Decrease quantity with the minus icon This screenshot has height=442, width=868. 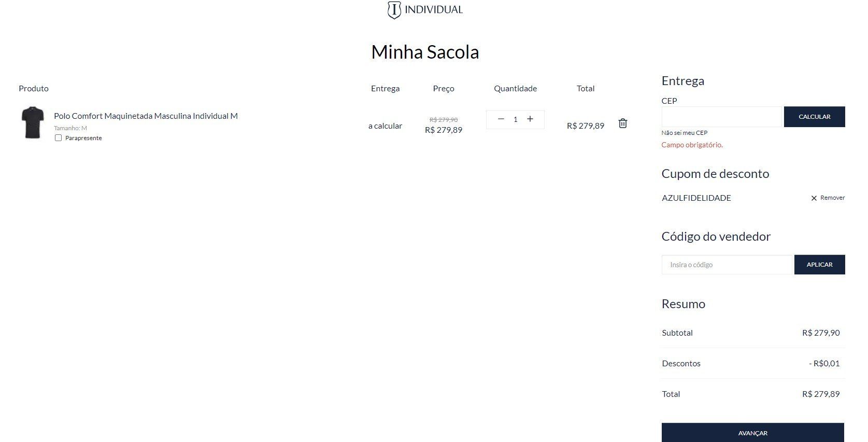(x=501, y=119)
